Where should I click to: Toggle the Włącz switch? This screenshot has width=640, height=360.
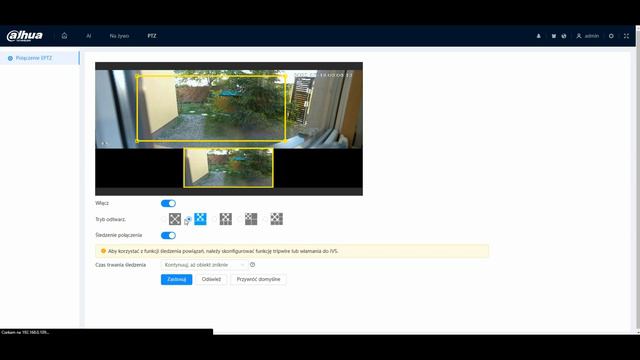point(168,203)
